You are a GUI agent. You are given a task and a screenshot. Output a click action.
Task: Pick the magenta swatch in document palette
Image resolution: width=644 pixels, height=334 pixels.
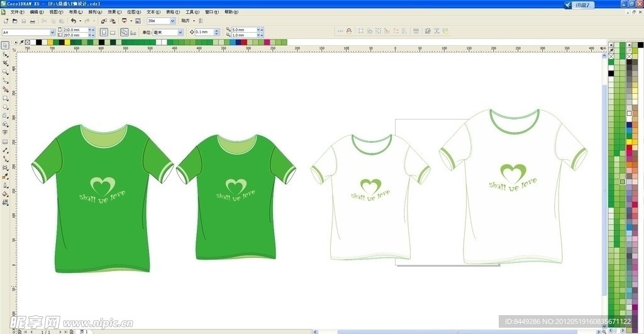click(x=267, y=42)
